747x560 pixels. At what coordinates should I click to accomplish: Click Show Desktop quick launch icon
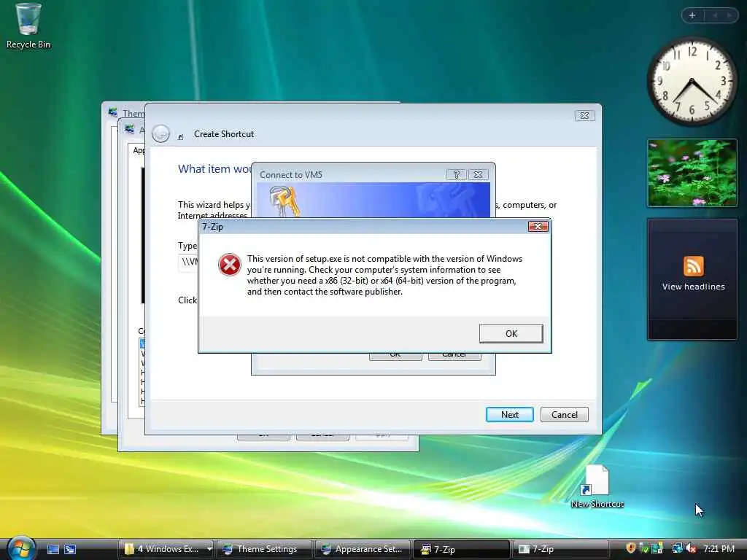coord(53,549)
